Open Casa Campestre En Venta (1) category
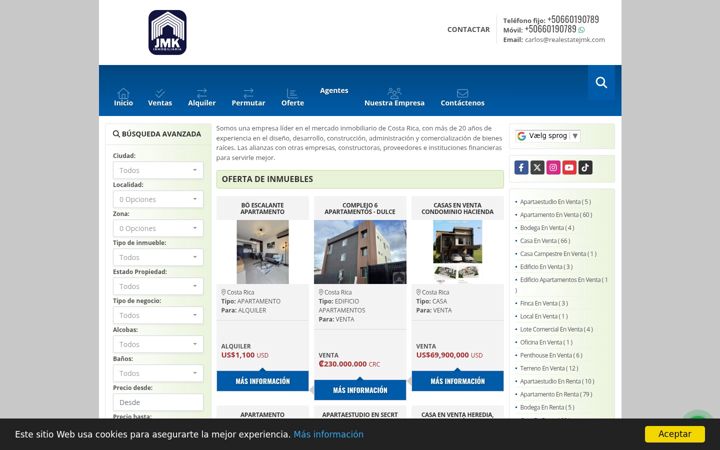This screenshot has width=720, height=450. [558, 253]
